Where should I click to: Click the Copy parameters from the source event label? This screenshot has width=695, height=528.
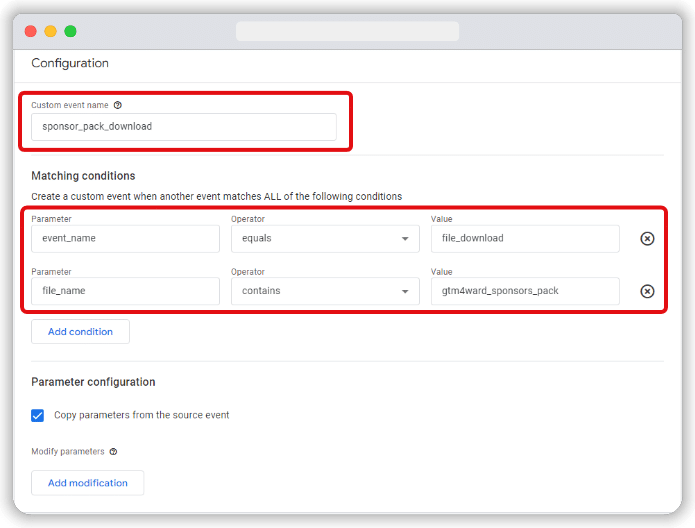pyautogui.click(x=142, y=415)
